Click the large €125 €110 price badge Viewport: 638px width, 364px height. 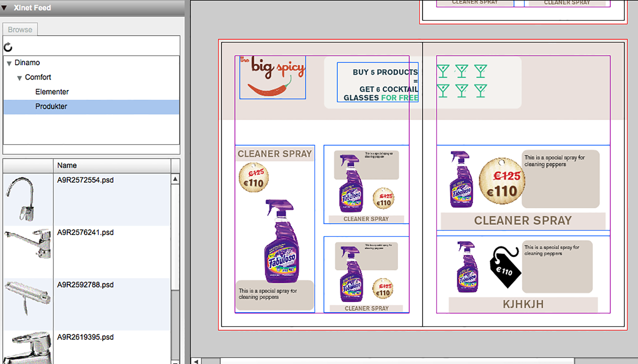click(x=502, y=181)
